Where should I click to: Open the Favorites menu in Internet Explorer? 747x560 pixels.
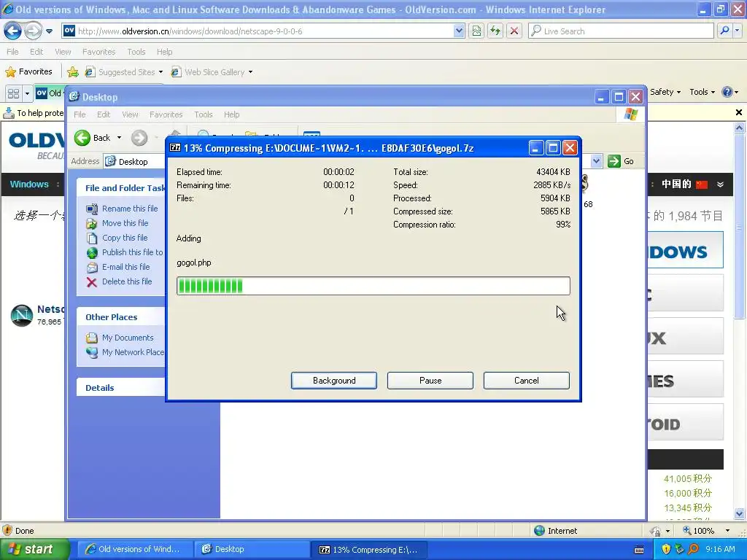pyautogui.click(x=98, y=52)
